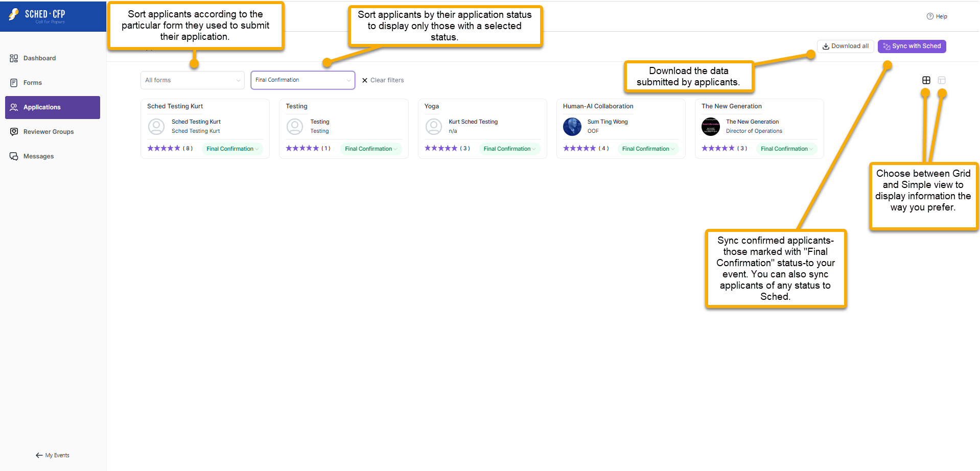Open status dropdown on The New Generation card
Screen dimensions: 980x471
(787, 149)
